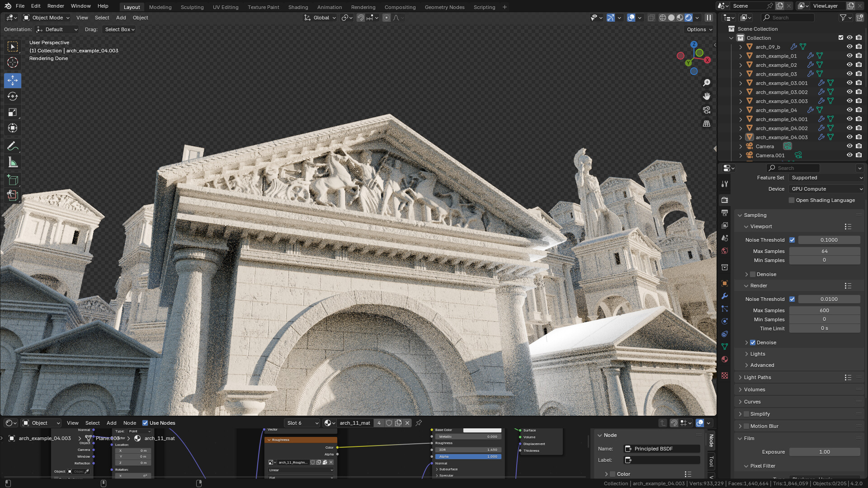This screenshot has height=488, width=868.
Task: Switch to the Shading workspace tab
Action: [x=298, y=7]
